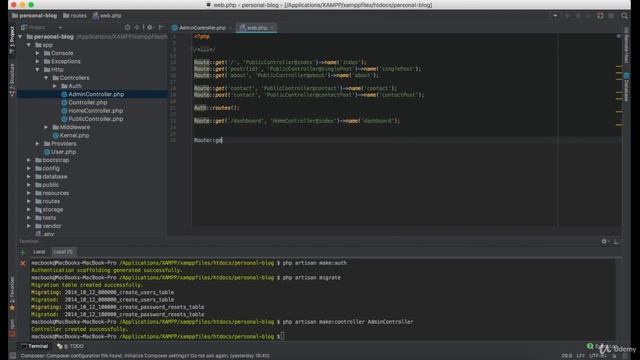Viewport: 640px width, 360px height.
Task: Click routes in the breadcrumb bar
Action: pyautogui.click(x=75, y=16)
